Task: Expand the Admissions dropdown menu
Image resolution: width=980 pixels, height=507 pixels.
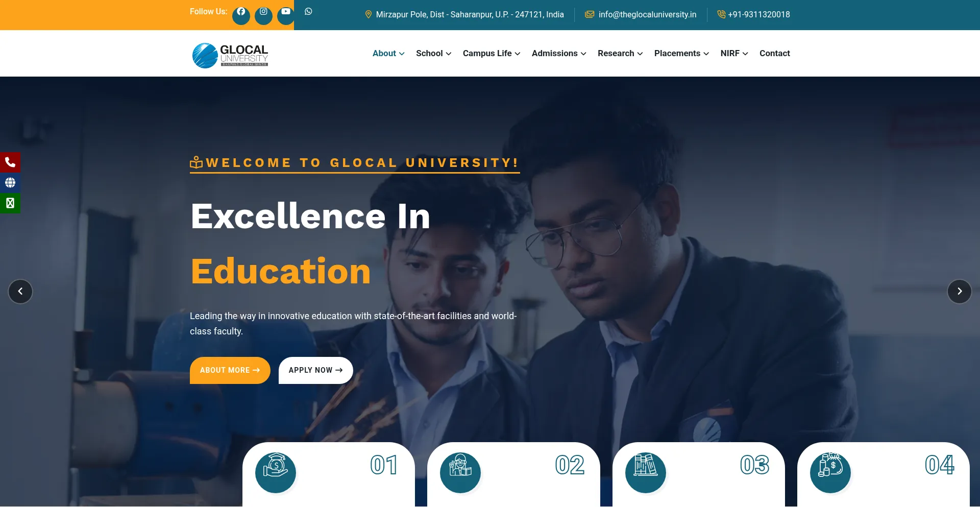Action: 559,53
